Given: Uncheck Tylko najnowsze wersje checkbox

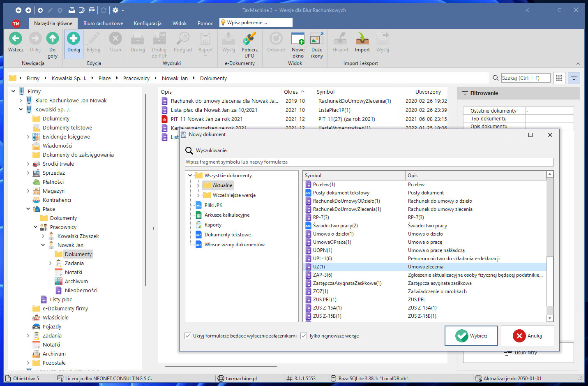Looking at the screenshot, I should click(304, 336).
